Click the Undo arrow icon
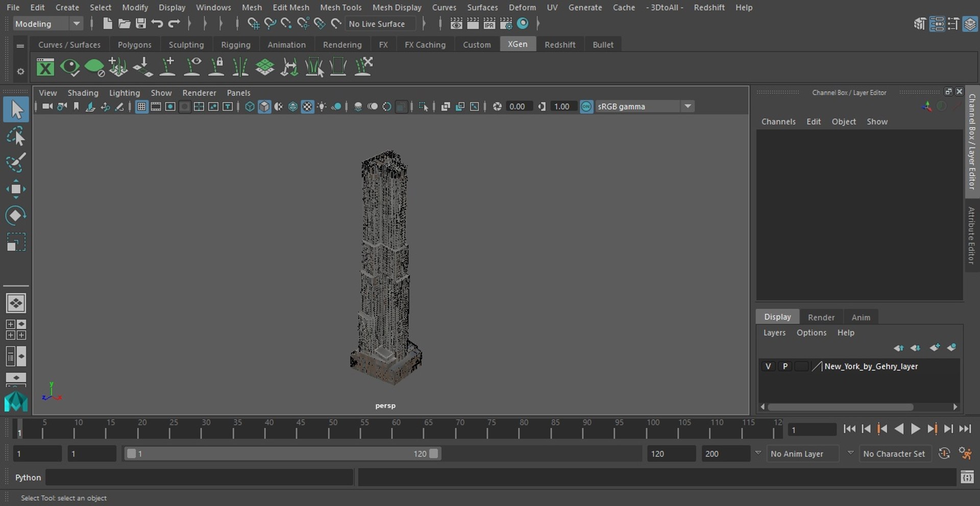 (x=157, y=23)
